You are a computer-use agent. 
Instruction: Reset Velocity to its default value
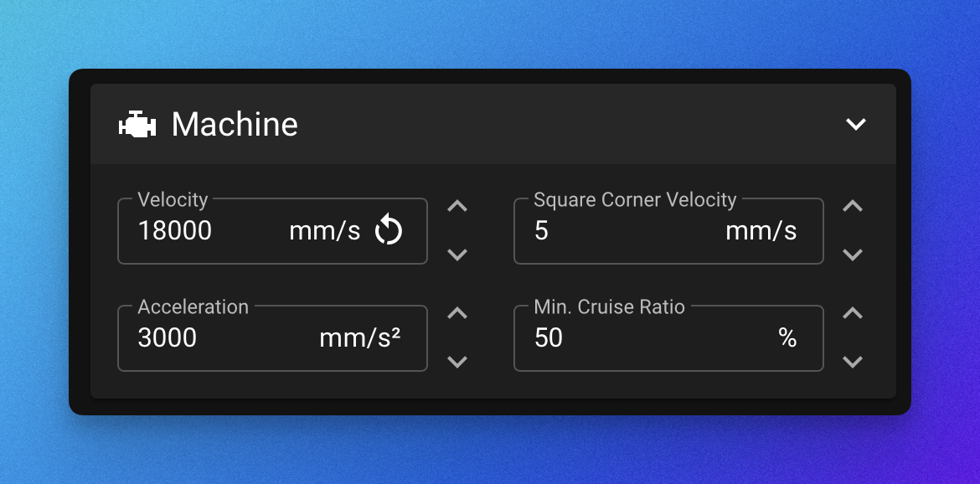tap(388, 229)
